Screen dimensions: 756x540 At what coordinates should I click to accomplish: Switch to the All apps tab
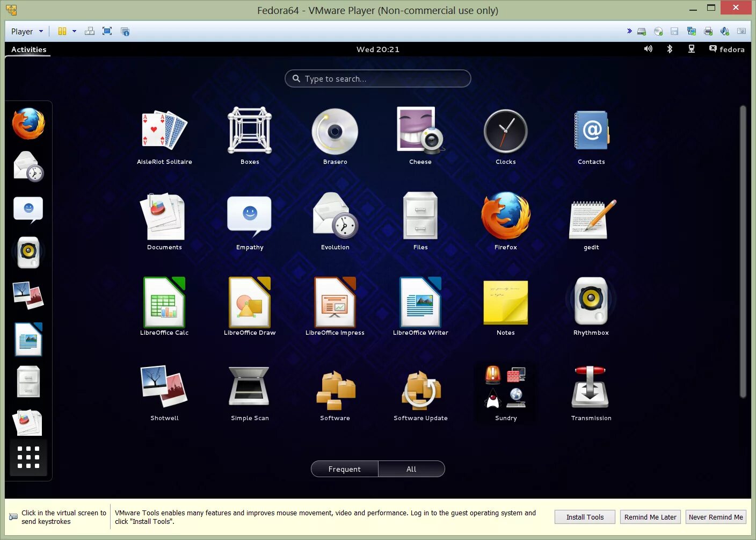[x=411, y=469]
